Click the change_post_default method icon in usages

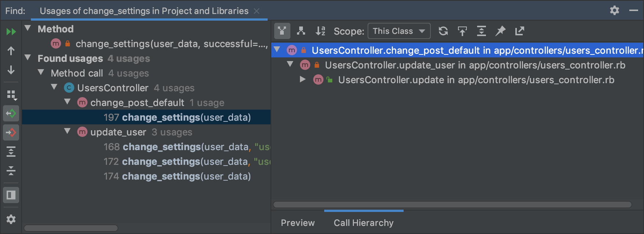82,102
